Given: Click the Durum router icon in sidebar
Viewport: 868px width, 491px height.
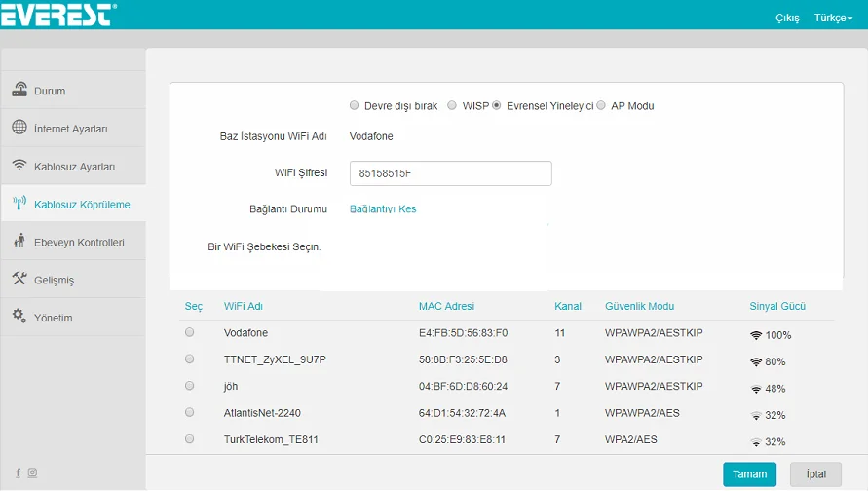Looking at the screenshot, I should (19, 91).
